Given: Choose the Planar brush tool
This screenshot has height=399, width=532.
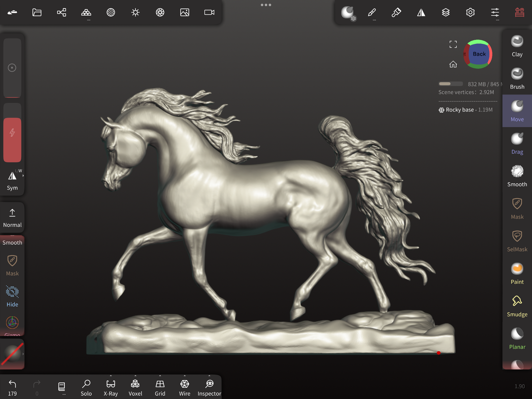Looking at the screenshot, I should pyautogui.click(x=517, y=338).
